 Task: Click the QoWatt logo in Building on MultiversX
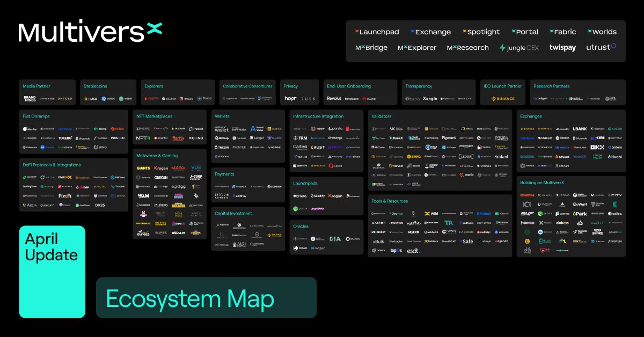tap(580, 204)
